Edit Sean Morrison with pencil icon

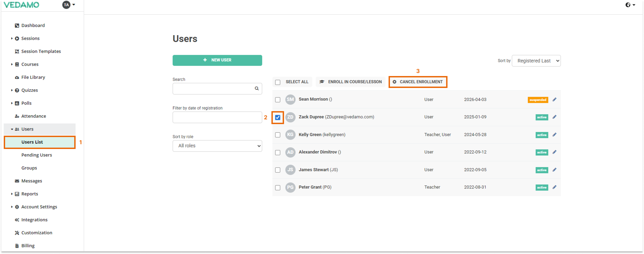pyautogui.click(x=554, y=100)
